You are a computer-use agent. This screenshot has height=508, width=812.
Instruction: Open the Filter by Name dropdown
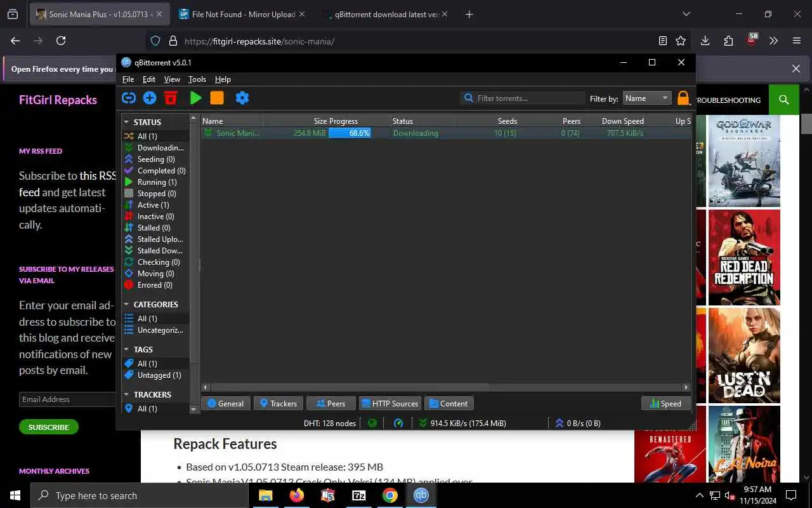[646, 98]
